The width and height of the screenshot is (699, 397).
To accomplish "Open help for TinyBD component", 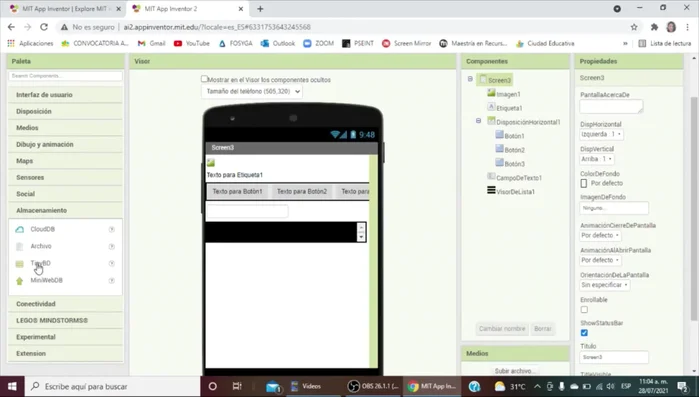I will [x=112, y=263].
